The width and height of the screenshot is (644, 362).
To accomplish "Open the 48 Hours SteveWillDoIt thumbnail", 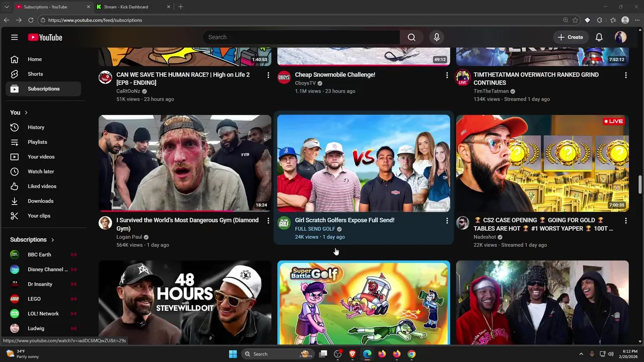I will pos(185,303).
